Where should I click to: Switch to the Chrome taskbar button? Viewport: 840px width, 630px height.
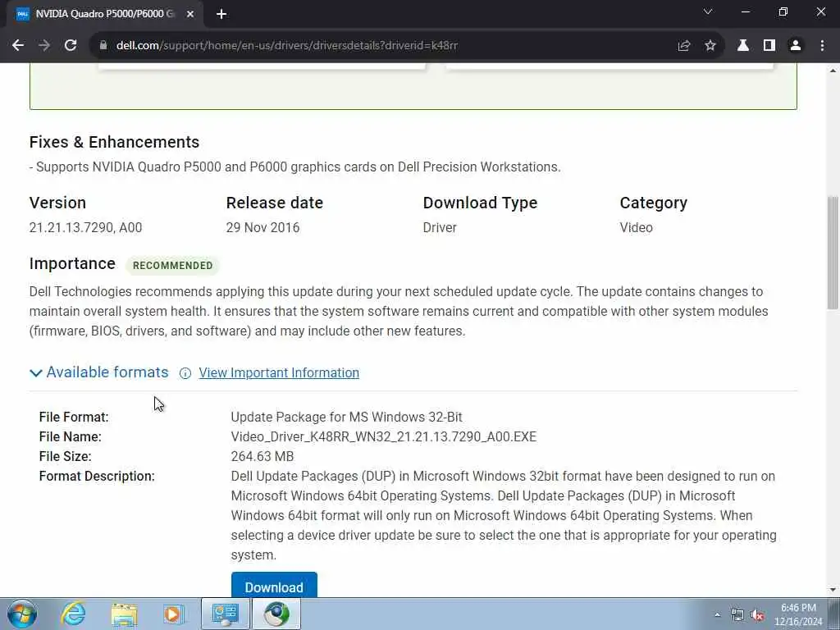pyautogui.click(x=276, y=614)
